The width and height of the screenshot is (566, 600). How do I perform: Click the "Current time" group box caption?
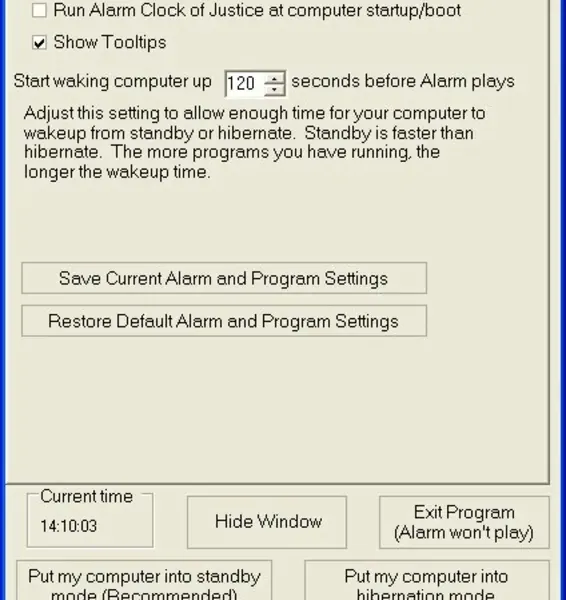pos(86,496)
